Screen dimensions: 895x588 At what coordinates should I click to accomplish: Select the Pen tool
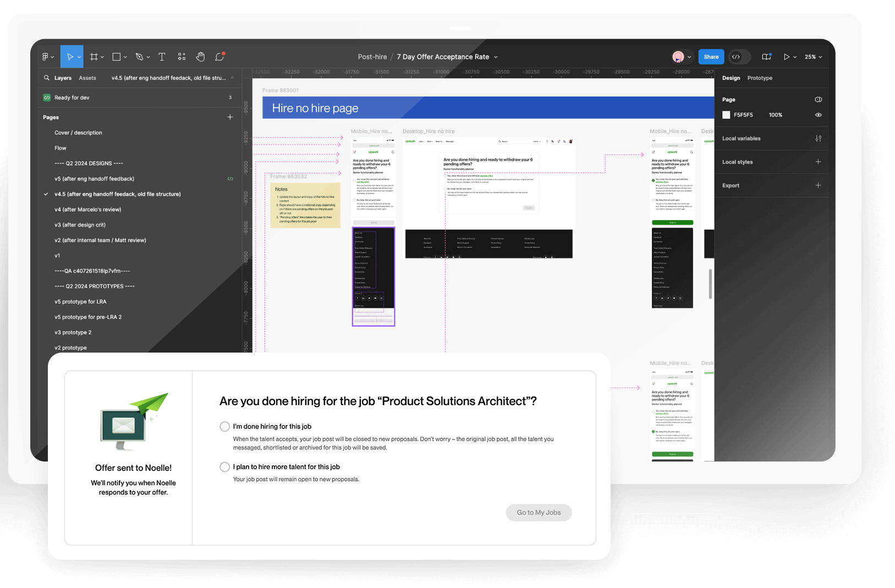pos(139,57)
